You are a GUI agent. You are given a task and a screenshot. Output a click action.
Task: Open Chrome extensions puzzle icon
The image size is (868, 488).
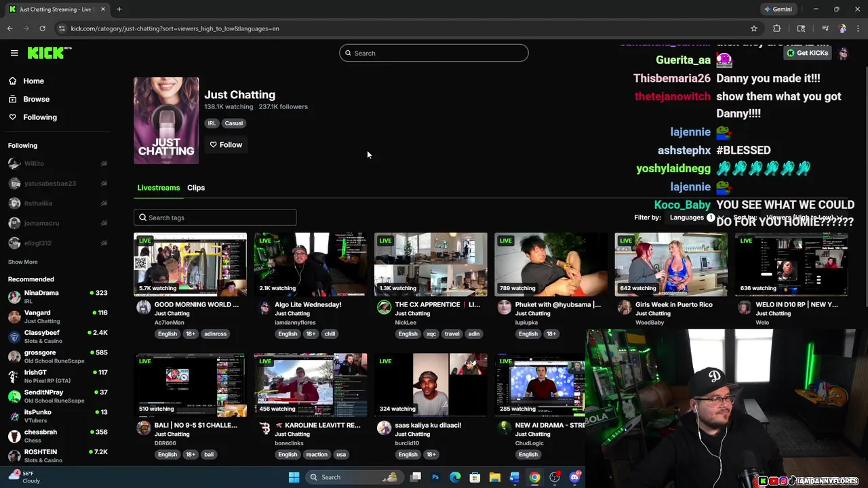[x=777, y=28]
